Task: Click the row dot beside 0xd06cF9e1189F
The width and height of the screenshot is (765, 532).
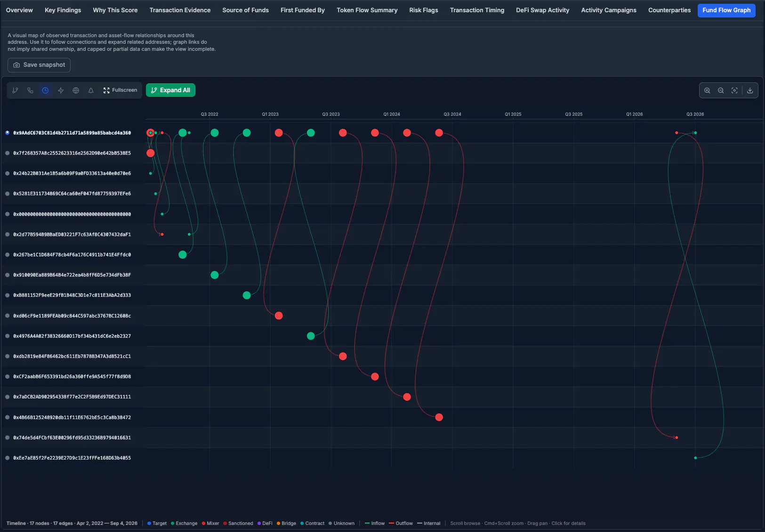Action: pos(8,316)
